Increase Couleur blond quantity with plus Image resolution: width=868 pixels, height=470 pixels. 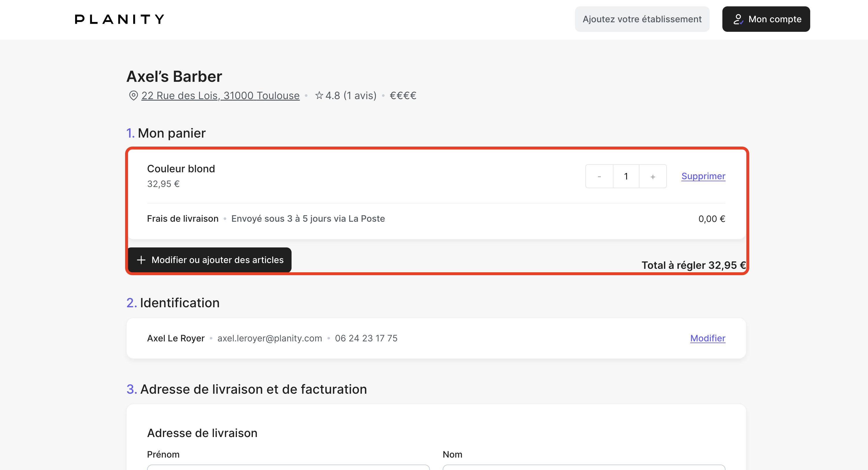tap(653, 176)
